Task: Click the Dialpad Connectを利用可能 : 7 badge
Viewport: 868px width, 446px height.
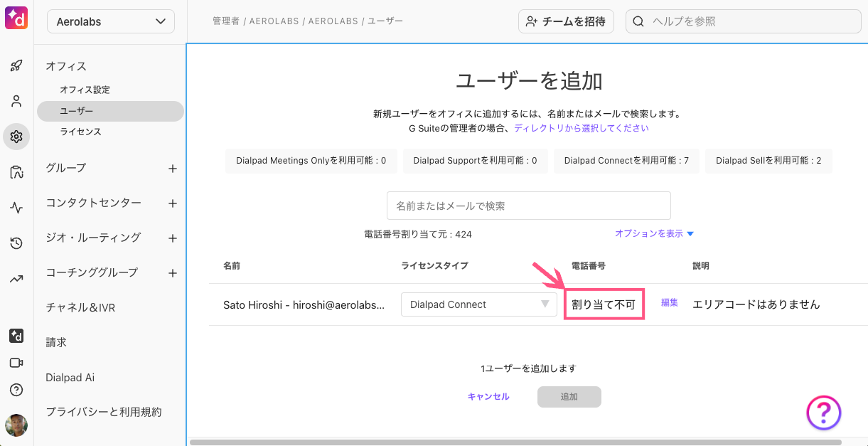Action: pos(626,161)
